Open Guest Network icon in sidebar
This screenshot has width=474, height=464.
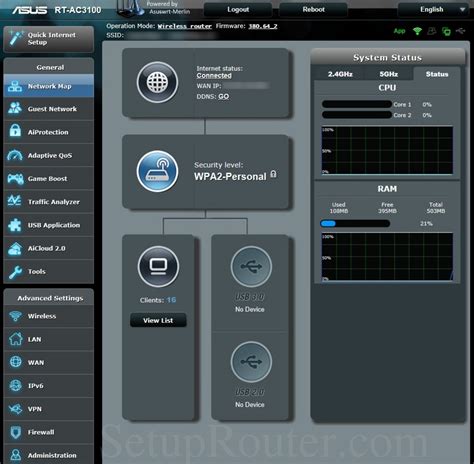(15, 108)
